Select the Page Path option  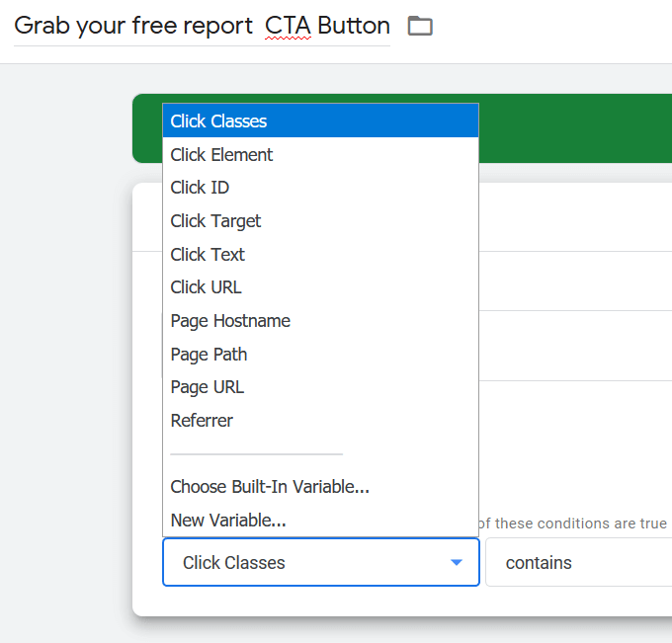209,355
